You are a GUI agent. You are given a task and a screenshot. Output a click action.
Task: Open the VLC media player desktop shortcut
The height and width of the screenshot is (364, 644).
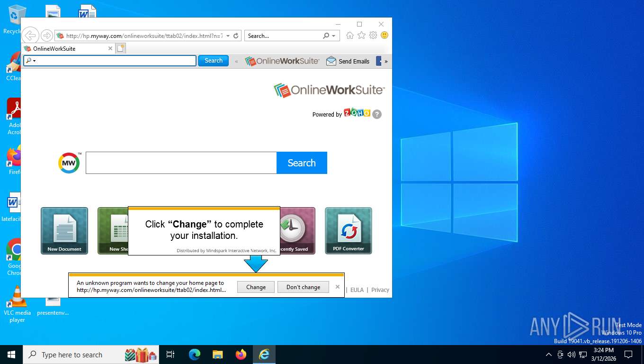(17, 303)
